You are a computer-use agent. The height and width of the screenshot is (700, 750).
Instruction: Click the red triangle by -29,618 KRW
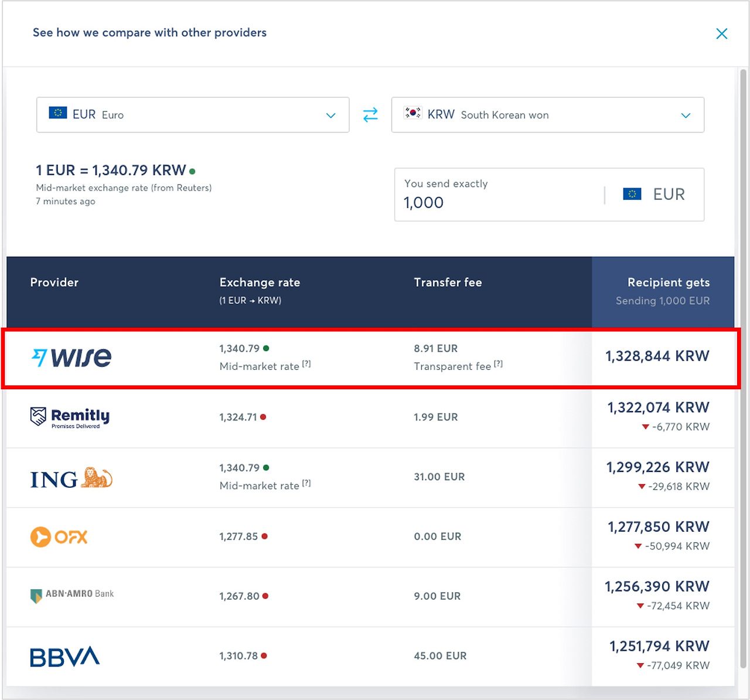point(642,487)
